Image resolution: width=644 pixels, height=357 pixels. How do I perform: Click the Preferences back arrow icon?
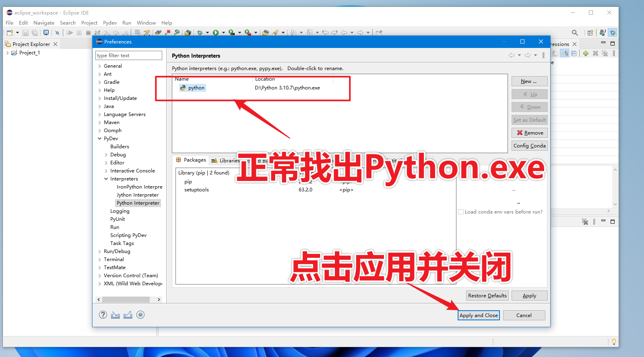512,55
